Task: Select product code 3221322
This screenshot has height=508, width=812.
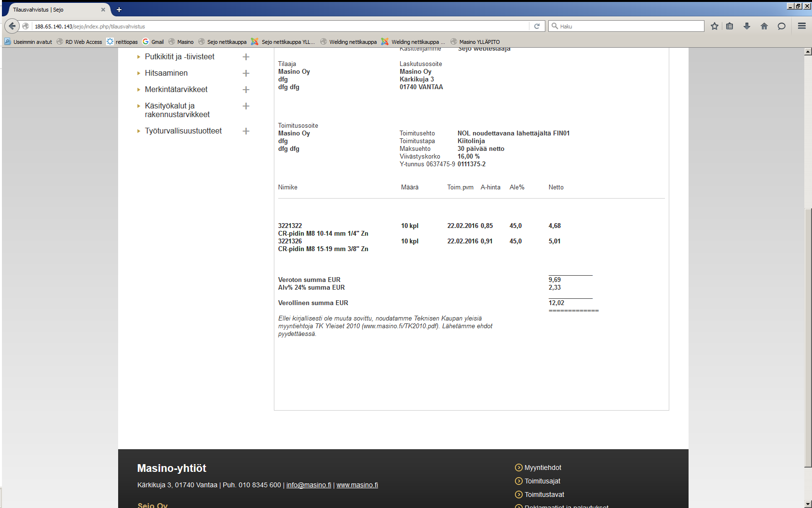Action: coord(290,226)
